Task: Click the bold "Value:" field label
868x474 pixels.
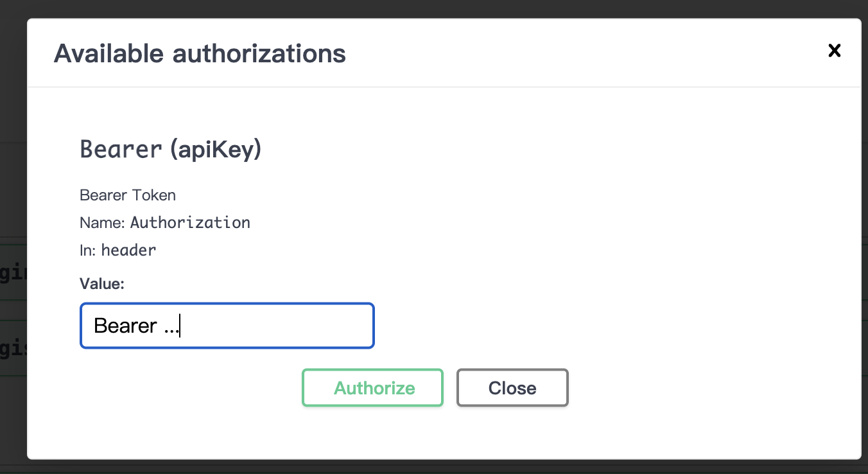Action: click(x=102, y=284)
